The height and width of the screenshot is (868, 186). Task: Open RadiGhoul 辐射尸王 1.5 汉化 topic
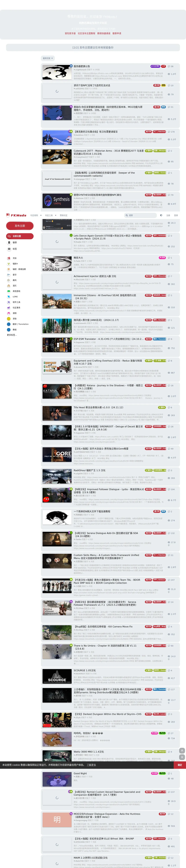pyautogui.click(x=90, y=470)
